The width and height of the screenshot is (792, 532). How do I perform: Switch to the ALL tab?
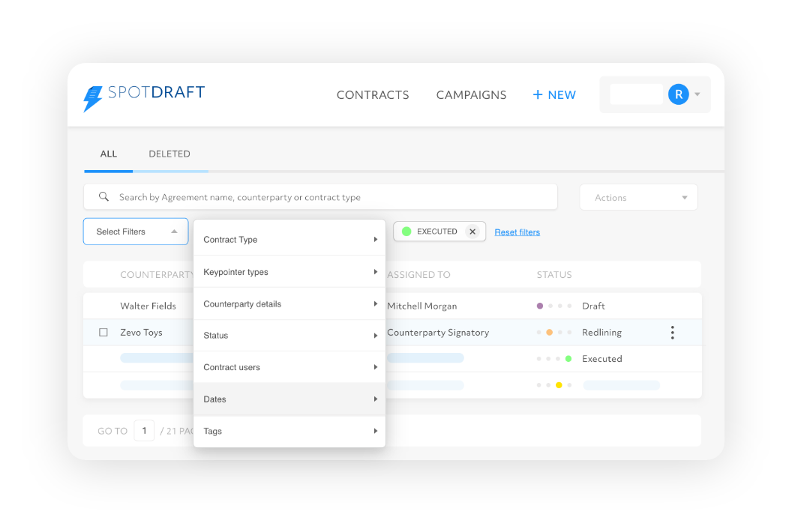[x=109, y=154]
